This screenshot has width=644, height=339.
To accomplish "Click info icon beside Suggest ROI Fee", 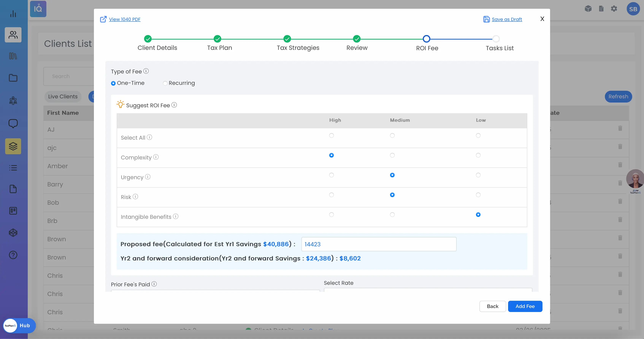I will (x=174, y=105).
